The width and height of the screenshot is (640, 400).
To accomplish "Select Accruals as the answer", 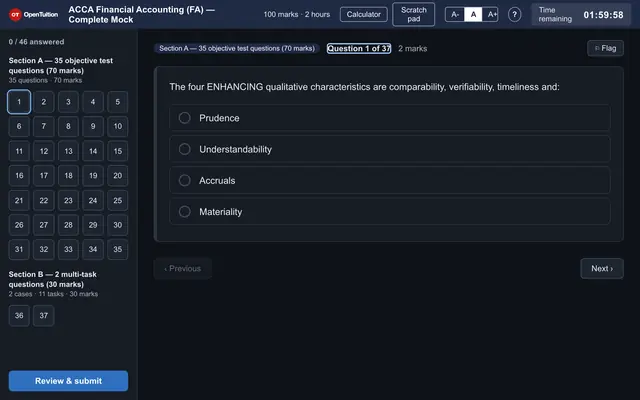I will pos(390,180).
